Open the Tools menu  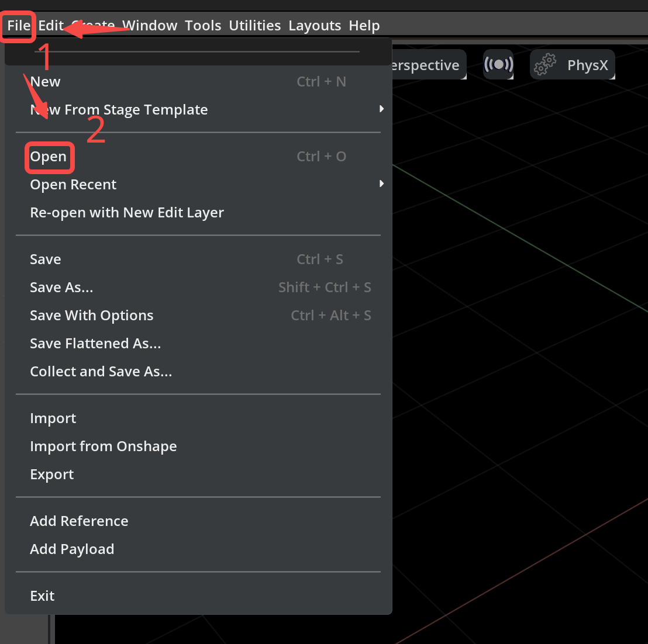tap(203, 26)
